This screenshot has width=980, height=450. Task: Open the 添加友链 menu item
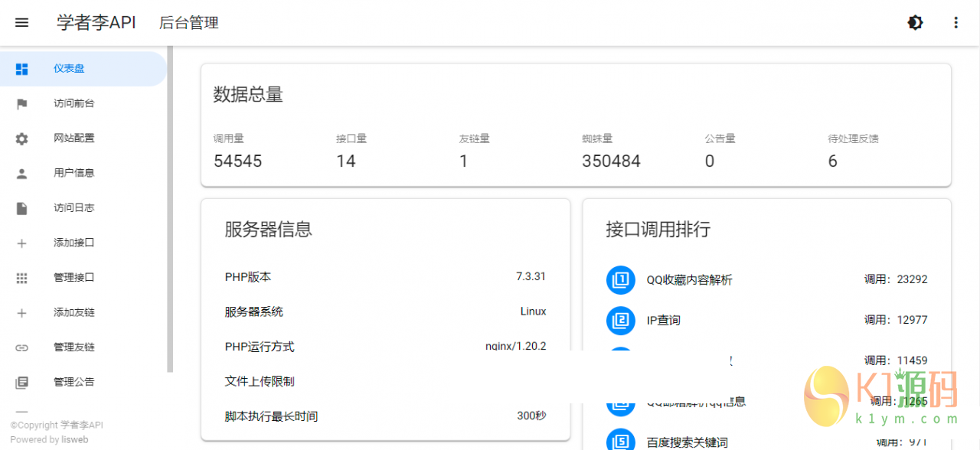point(74,312)
